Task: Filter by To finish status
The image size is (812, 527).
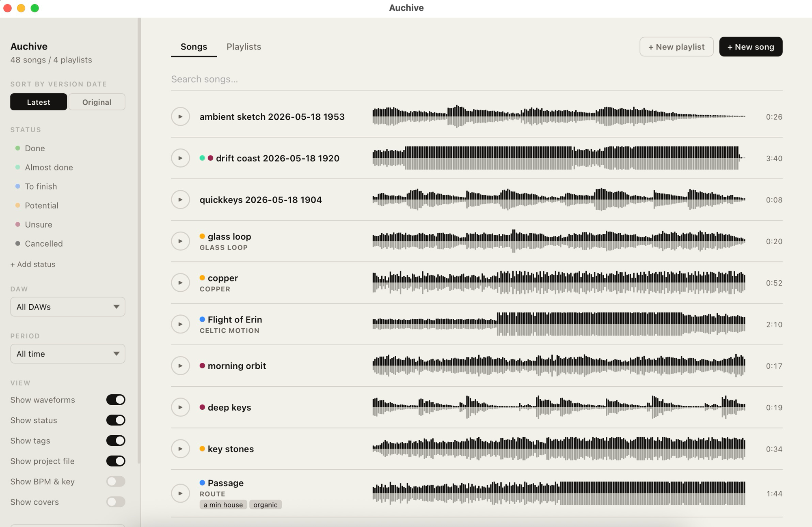Action: 36,186
